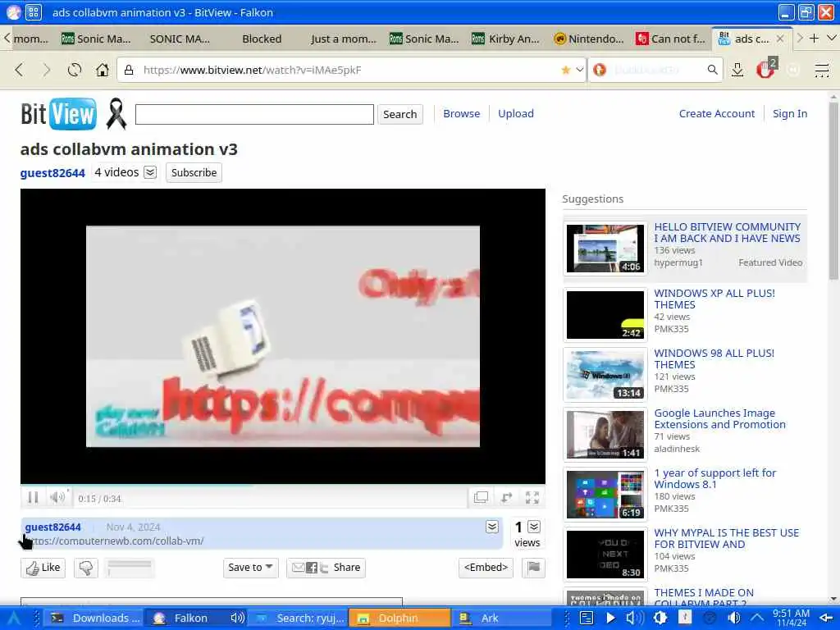
Task: Subscribe to guest82644
Action: coord(194,172)
